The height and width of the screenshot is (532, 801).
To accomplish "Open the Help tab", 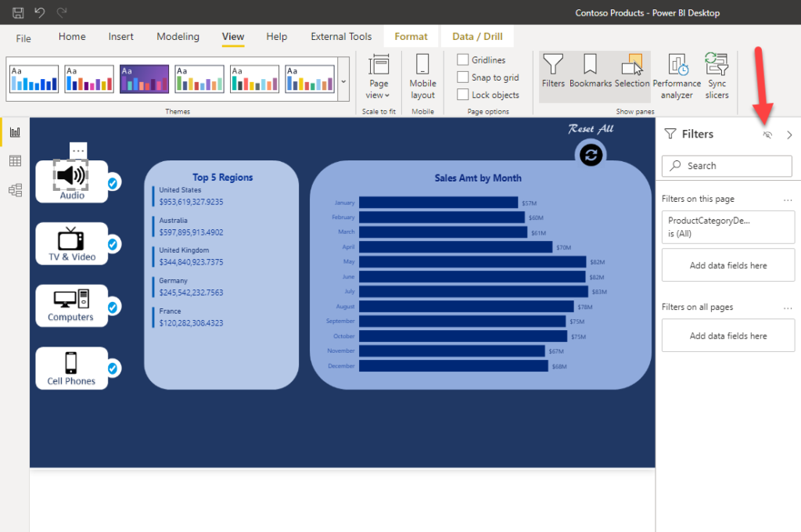I will [277, 37].
